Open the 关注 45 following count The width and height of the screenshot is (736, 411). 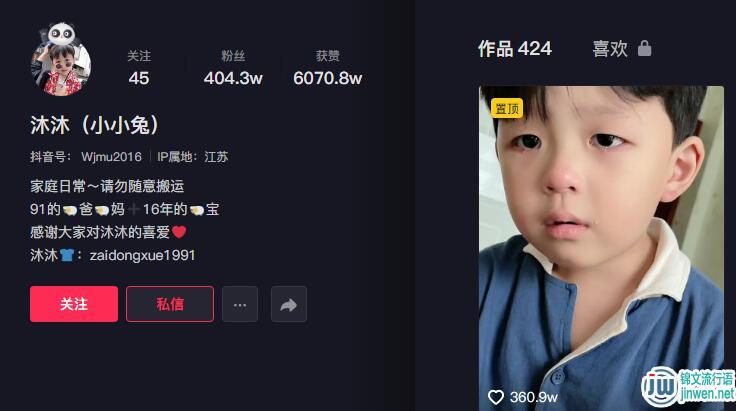(x=139, y=68)
